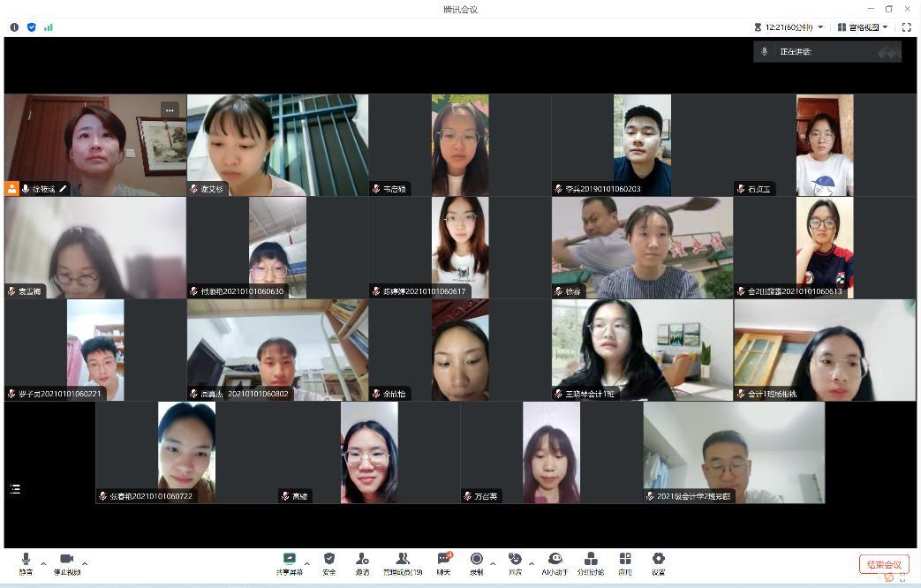Expand the audio options arrow beside mute
The height and width of the screenshot is (588, 921).
(x=43, y=563)
